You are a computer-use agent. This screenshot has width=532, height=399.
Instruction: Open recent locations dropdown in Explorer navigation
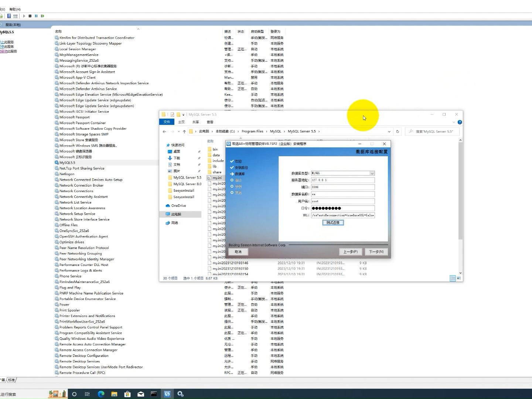pyautogui.click(x=179, y=132)
